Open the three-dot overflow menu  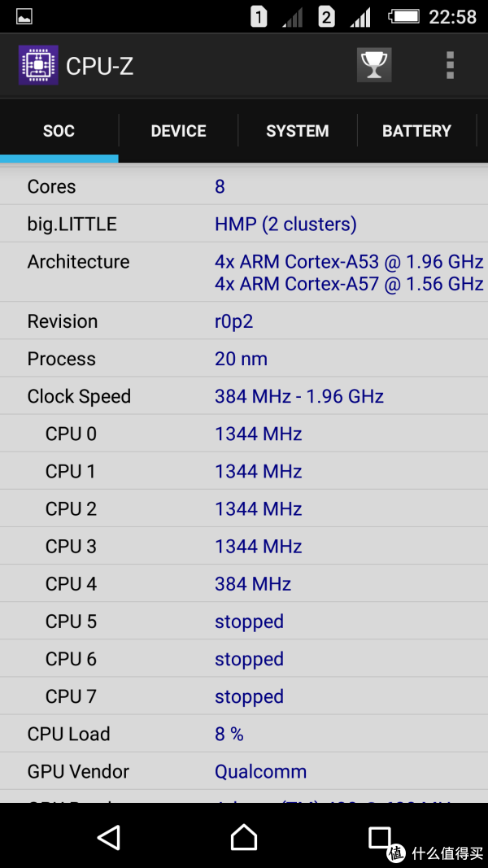[x=450, y=65]
